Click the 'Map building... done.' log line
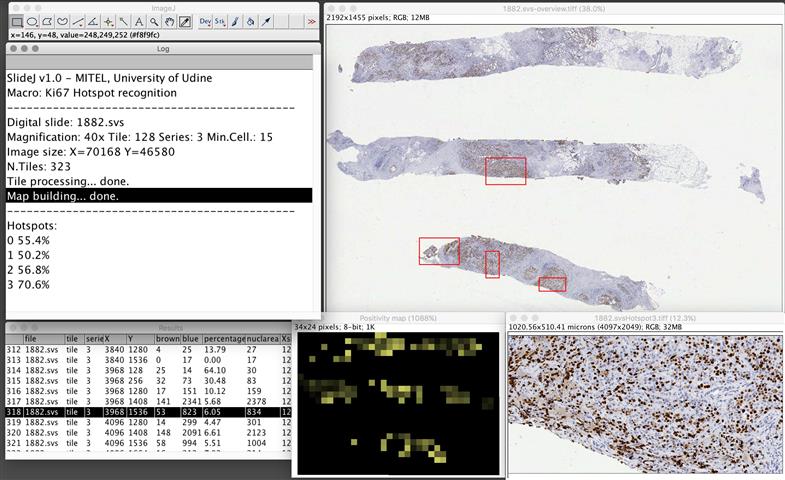This screenshot has height=480, width=785. [x=159, y=196]
